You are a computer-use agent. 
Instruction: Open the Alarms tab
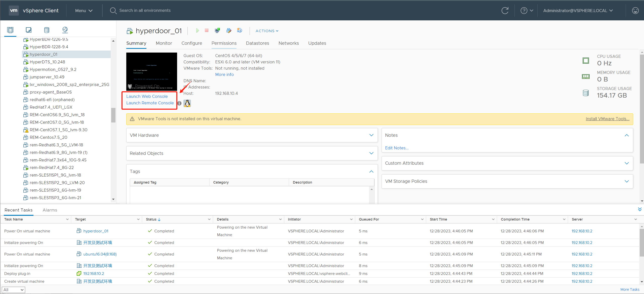point(50,210)
